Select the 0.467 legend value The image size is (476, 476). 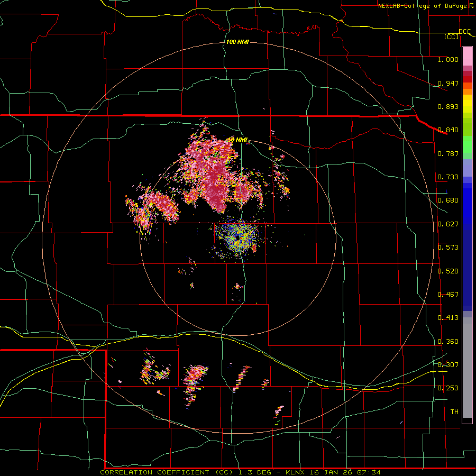pos(448,295)
